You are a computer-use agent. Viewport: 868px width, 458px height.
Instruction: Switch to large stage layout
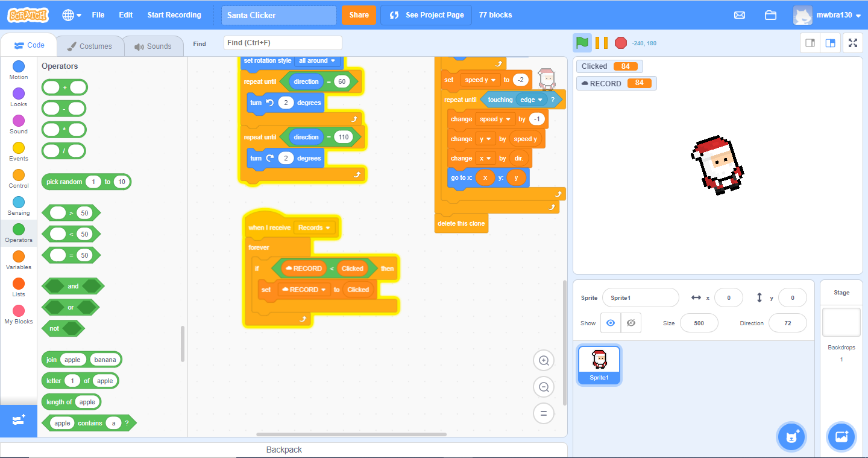[830, 43]
